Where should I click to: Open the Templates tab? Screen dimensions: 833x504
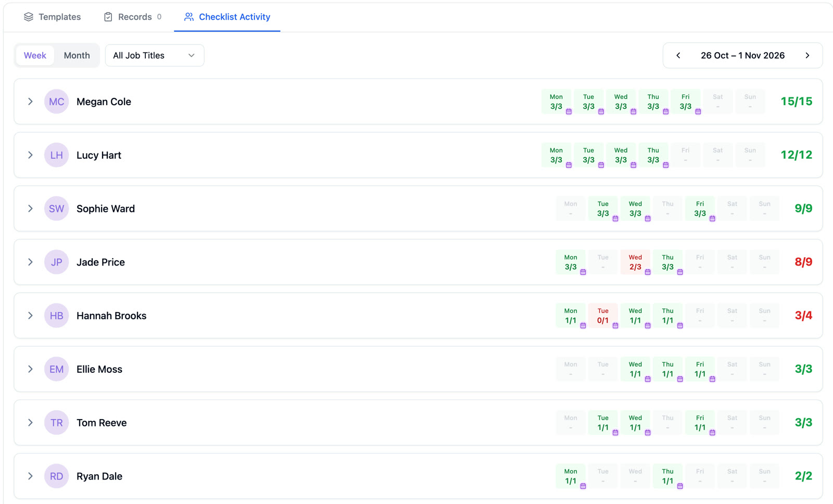coord(52,17)
